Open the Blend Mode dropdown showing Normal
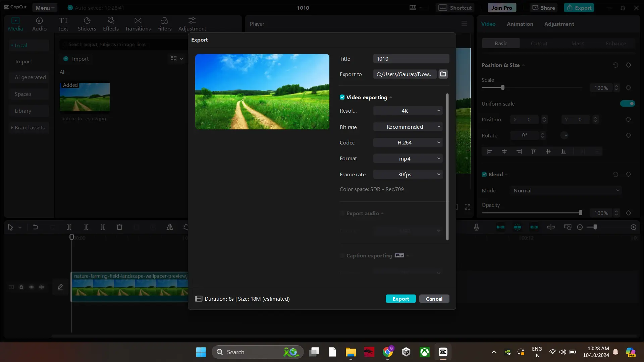Screen dimensions: 644x362 tap(566, 190)
